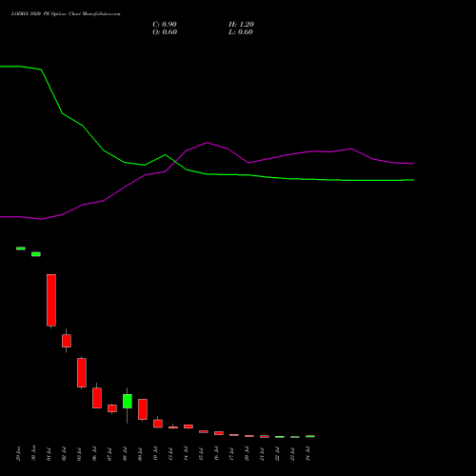Select the green candle above 29 Jun

pos(21,248)
